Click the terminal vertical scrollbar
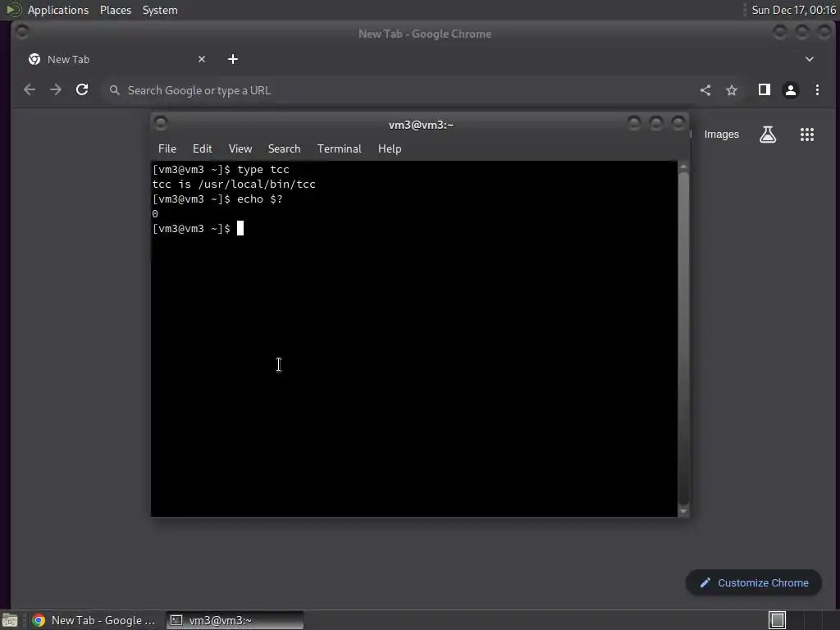This screenshot has height=630, width=840. pos(683,337)
